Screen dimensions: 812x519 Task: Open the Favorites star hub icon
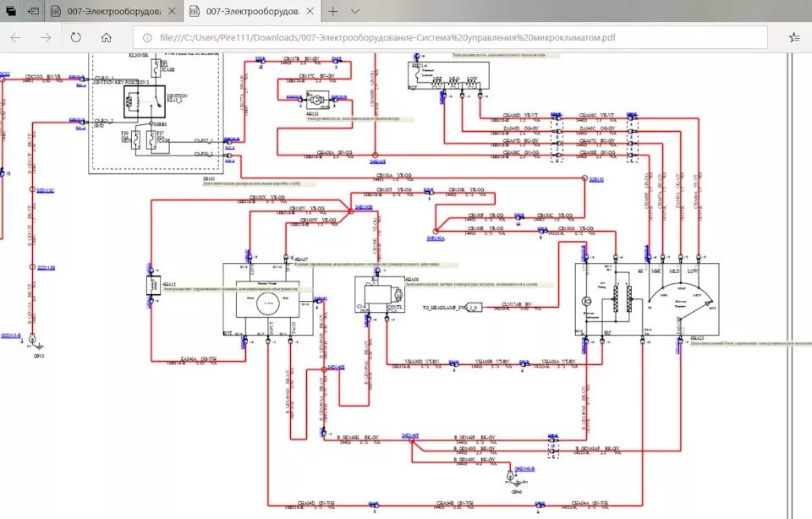(794, 37)
